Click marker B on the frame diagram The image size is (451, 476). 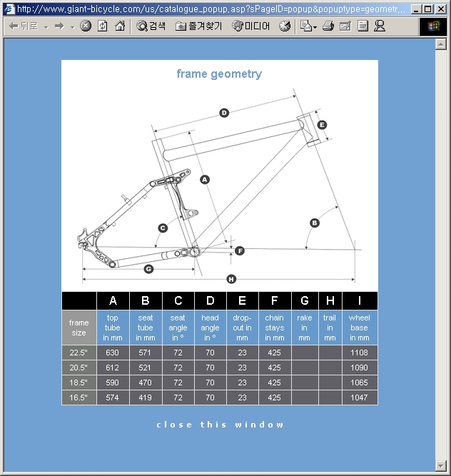pos(315,223)
